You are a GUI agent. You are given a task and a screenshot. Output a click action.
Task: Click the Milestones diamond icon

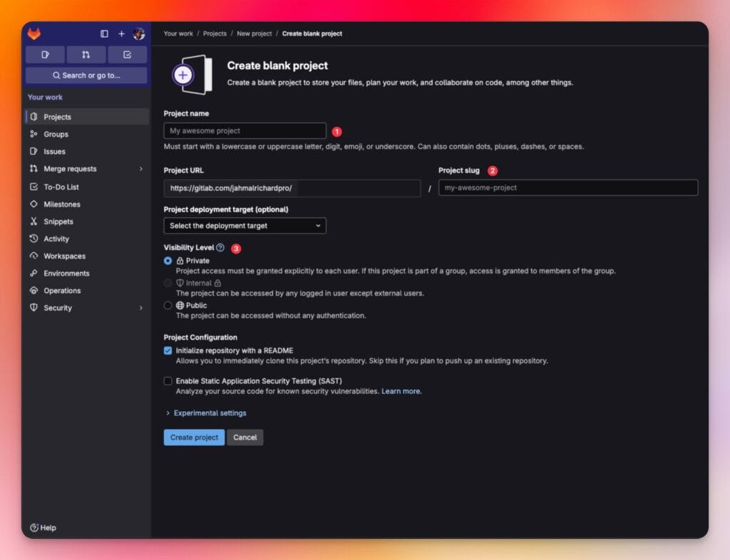tap(34, 204)
